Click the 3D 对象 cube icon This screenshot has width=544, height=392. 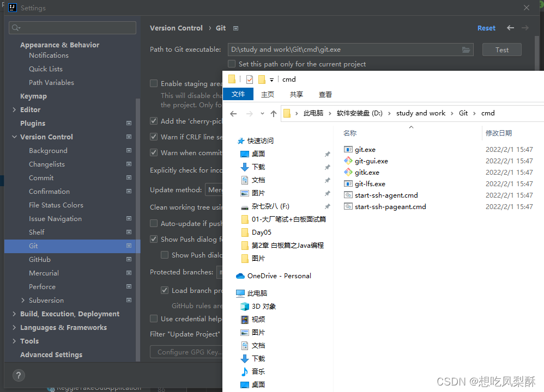click(245, 307)
